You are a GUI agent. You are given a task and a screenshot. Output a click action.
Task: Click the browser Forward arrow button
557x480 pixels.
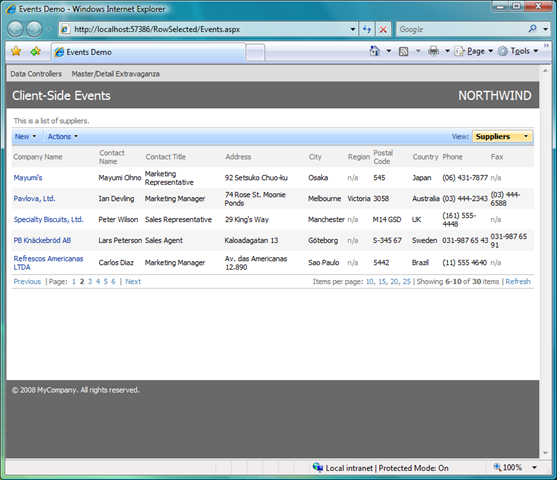[34, 29]
